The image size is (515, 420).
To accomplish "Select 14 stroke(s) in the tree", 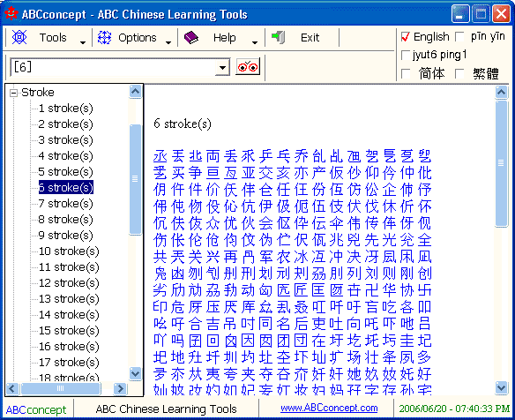I will [69, 314].
